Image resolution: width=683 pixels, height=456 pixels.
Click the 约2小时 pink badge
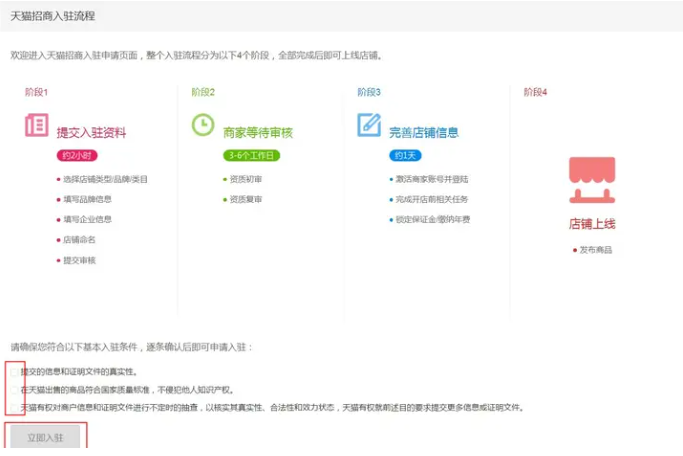coord(77,155)
